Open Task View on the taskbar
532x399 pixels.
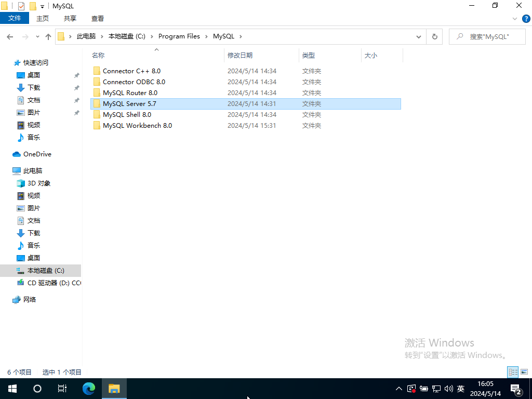point(62,388)
